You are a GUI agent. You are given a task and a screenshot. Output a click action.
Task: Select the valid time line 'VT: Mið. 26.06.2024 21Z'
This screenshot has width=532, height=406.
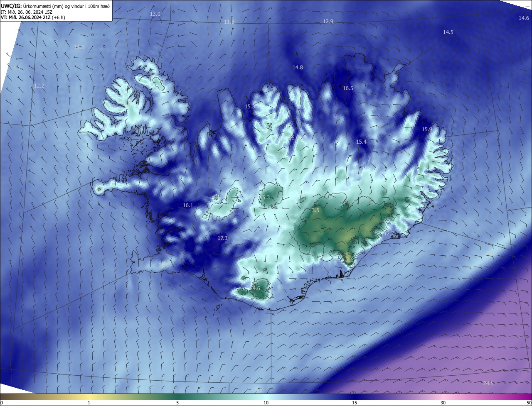pyautogui.click(x=26, y=17)
